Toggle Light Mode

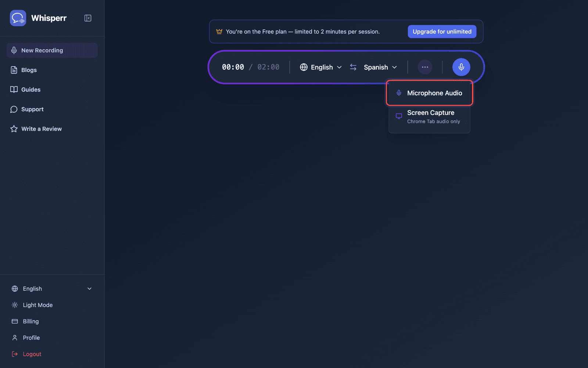point(52,305)
